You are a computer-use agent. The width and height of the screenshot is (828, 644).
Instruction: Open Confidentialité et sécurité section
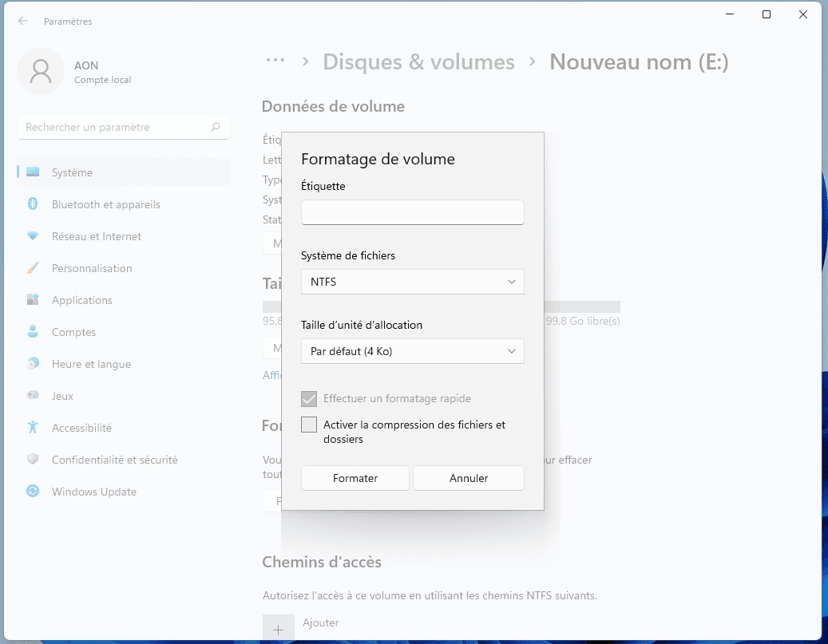pyautogui.click(x=114, y=460)
